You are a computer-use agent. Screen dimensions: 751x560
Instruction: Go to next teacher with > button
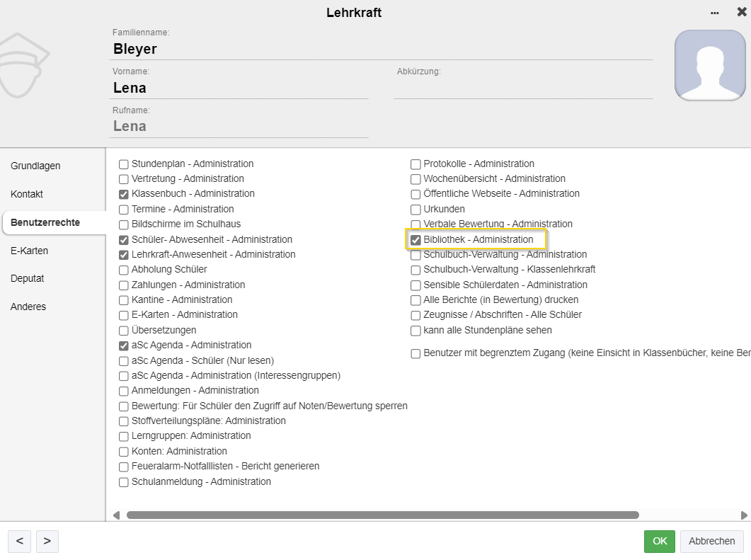coord(47,542)
